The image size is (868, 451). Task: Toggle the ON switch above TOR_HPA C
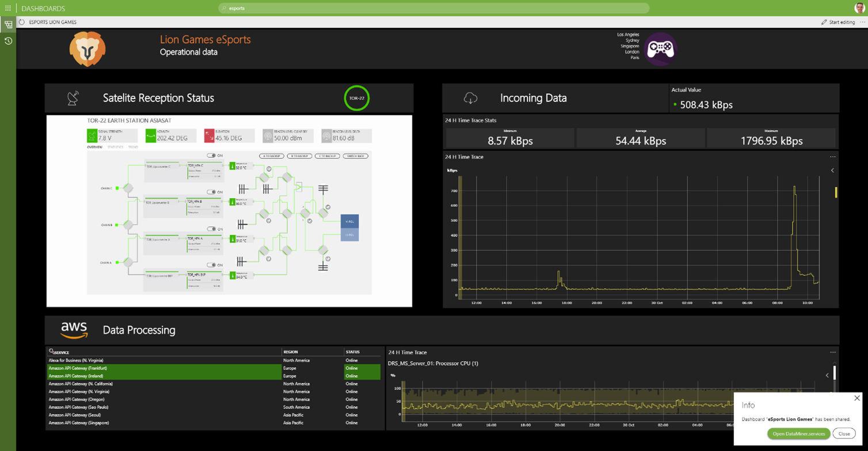(x=211, y=156)
